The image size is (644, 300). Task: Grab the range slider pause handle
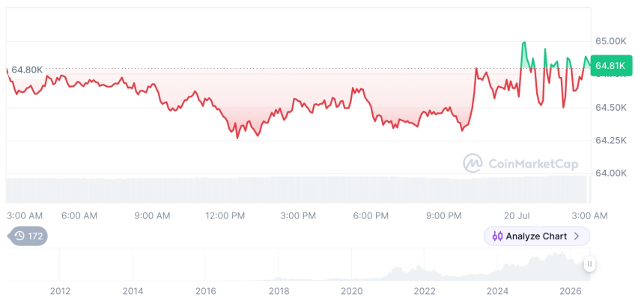pos(589,264)
